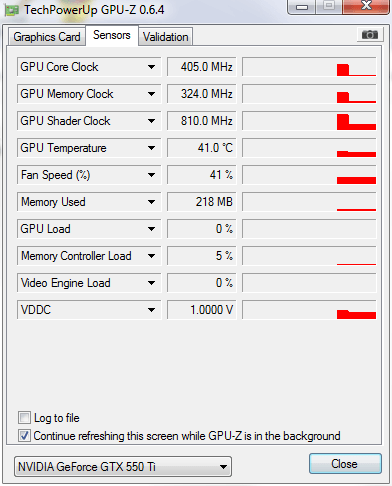
Task: Click the camera screenshot icon
Action: (x=370, y=34)
